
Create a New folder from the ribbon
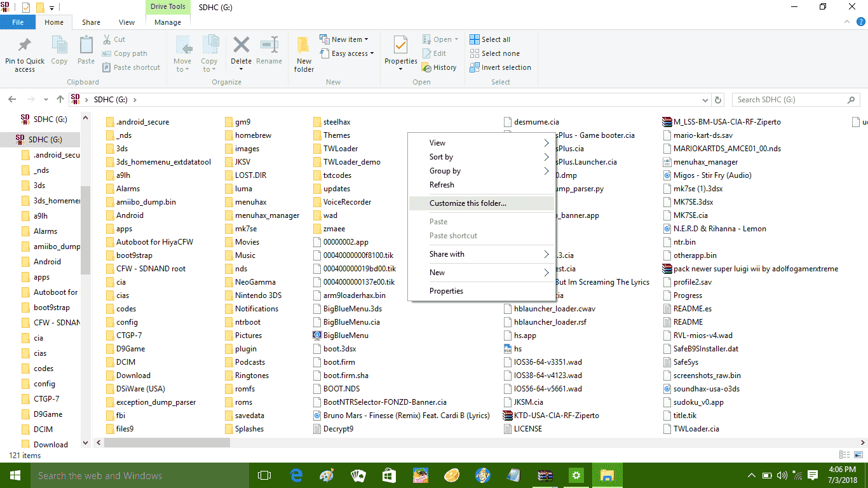click(x=304, y=53)
